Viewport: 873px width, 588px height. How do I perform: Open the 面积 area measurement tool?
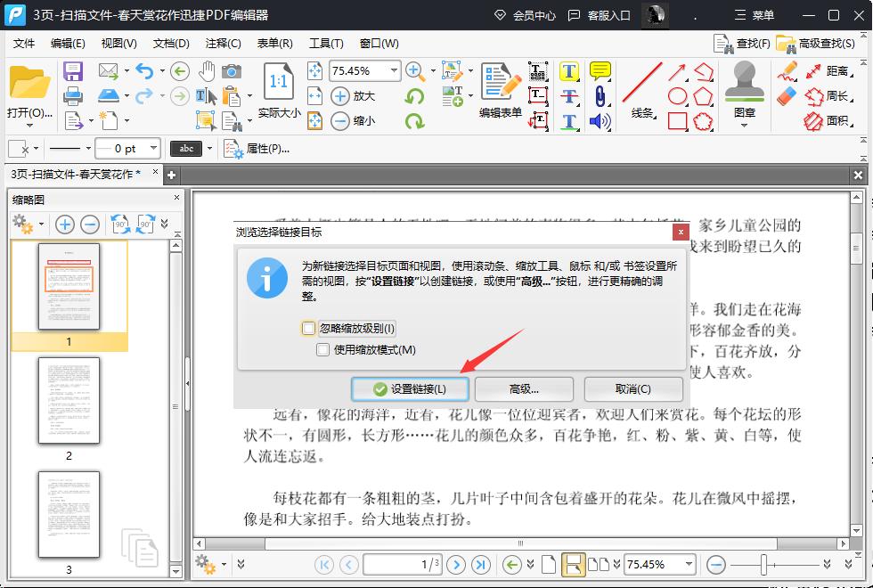coord(837,121)
